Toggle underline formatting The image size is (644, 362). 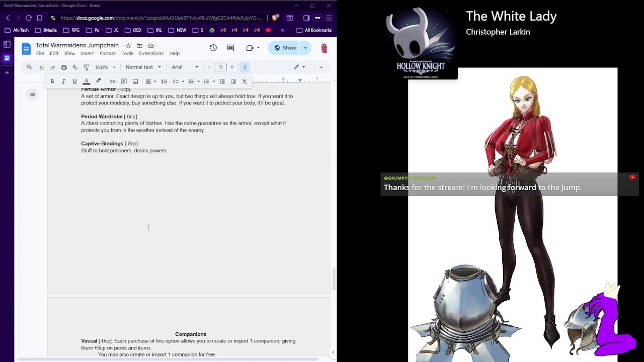[74, 81]
